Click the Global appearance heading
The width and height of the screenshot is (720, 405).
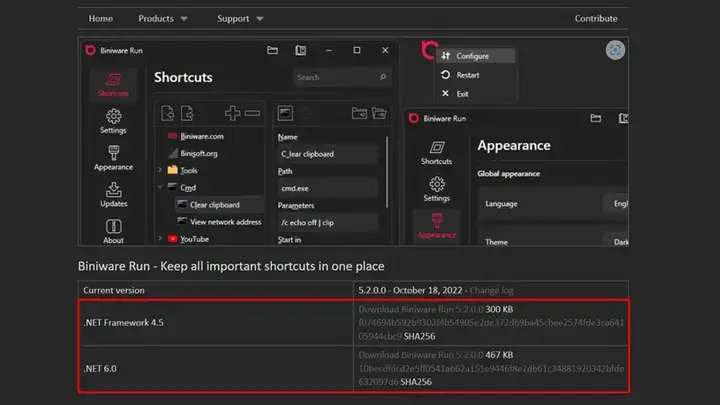tap(508, 174)
